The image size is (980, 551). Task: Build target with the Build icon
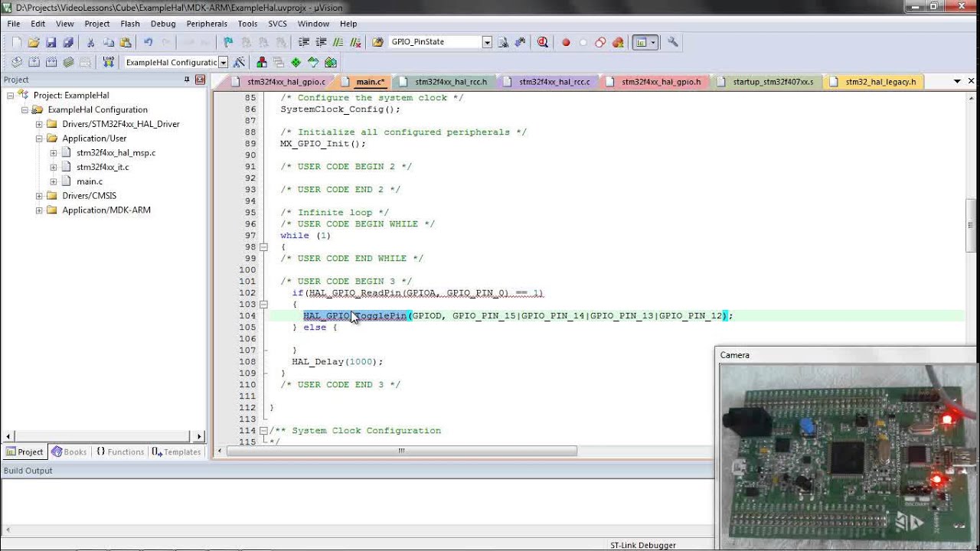click(x=34, y=62)
